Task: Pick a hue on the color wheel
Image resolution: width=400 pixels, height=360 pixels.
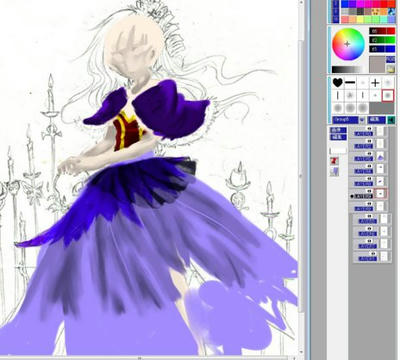Action: 348,44
